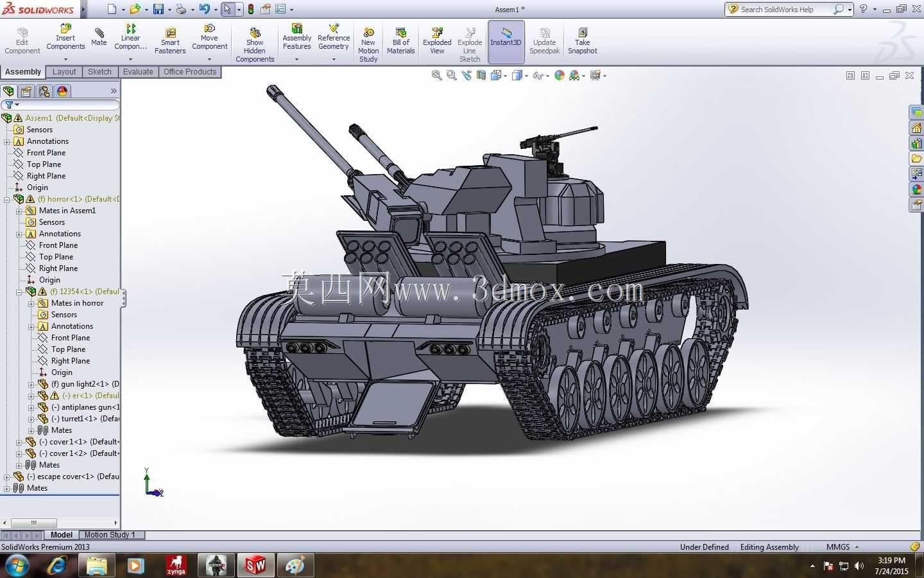Select Top Plane under Assem1
This screenshot has width=924, height=578.
(x=44, y=164)
